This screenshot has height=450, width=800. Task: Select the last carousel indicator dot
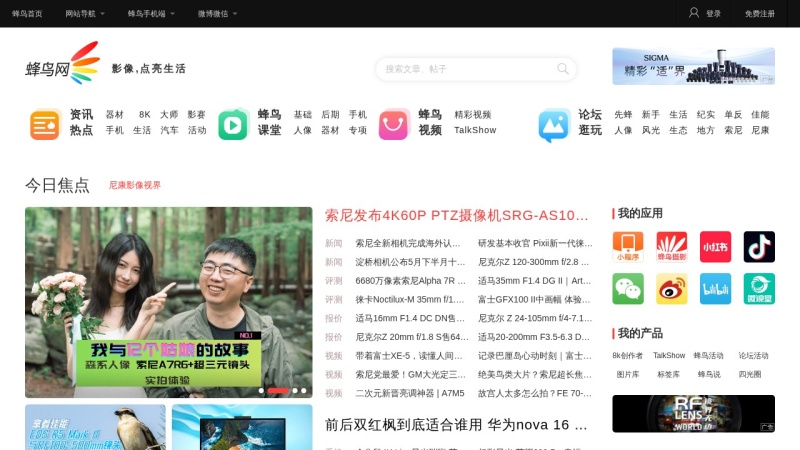click(x=304, y=391)
